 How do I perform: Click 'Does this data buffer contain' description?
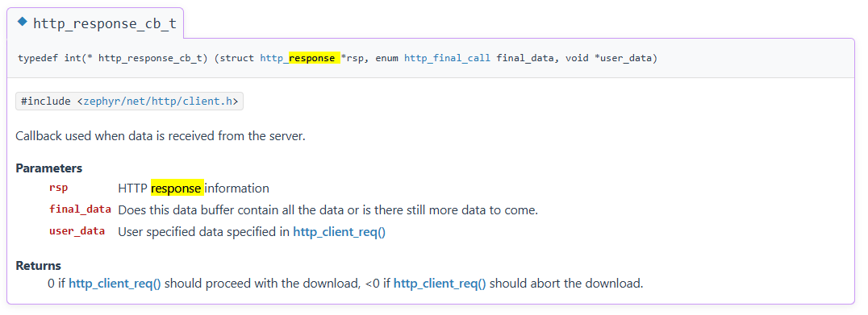click(328, 210)
